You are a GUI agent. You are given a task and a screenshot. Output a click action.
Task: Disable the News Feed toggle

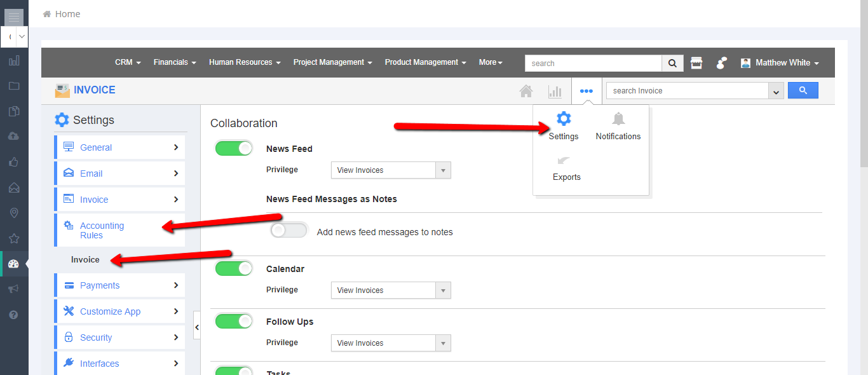[234, 148]
